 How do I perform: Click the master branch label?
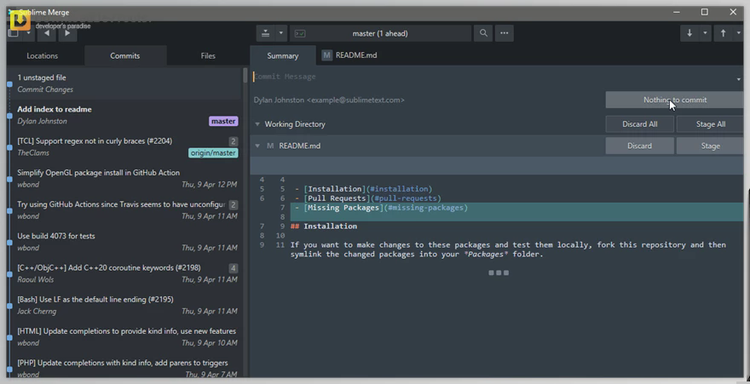click(223, 121)
